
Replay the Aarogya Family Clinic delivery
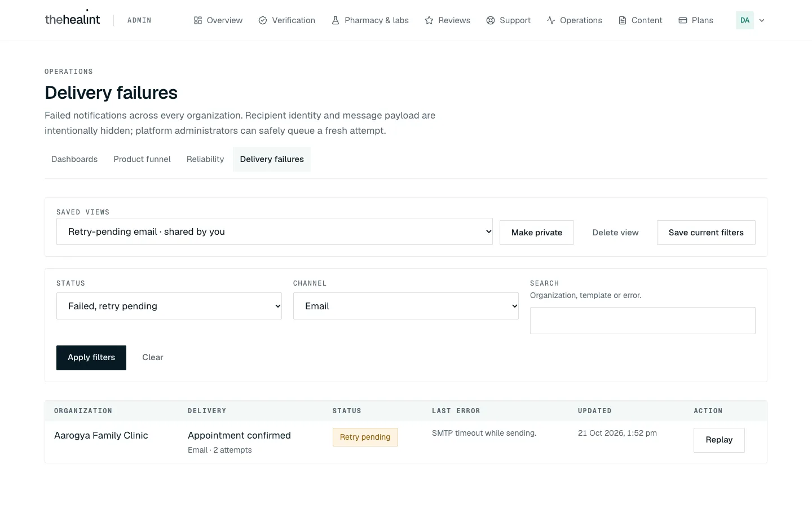click(x=719, y=440)
